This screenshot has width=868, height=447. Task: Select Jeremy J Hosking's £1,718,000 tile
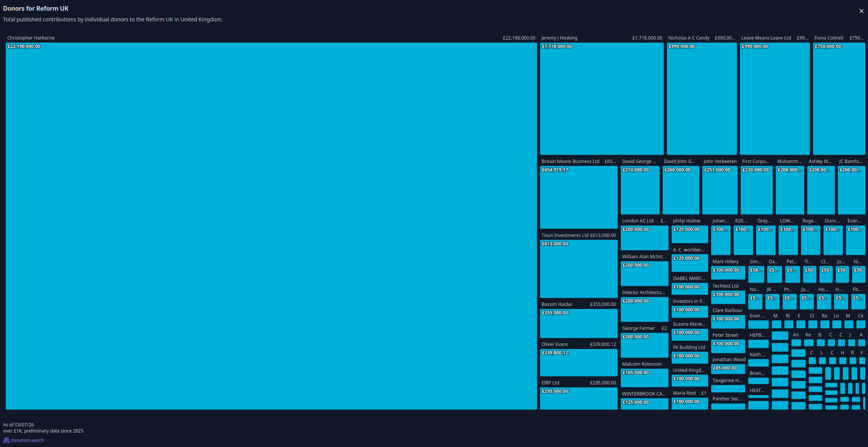pos(602,98)
